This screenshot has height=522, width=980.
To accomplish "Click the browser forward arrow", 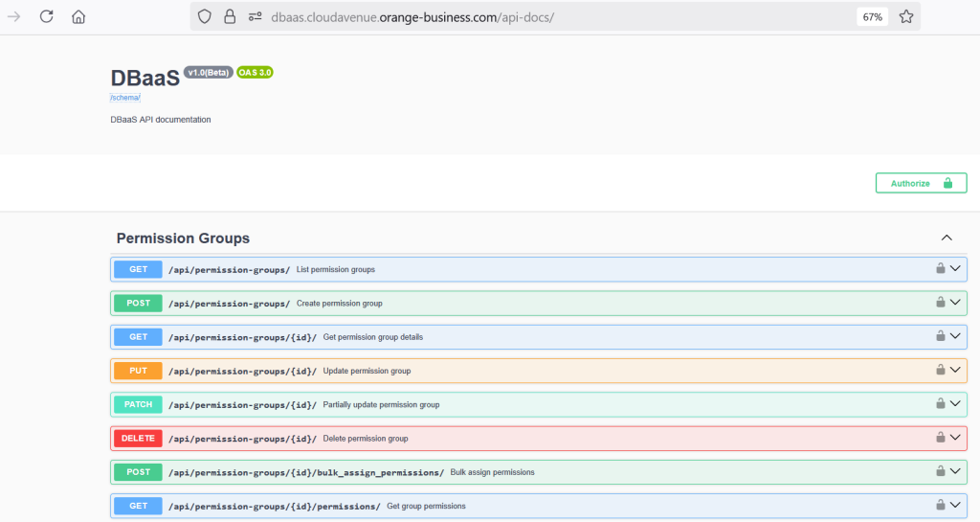I will (x=14, y=16).
